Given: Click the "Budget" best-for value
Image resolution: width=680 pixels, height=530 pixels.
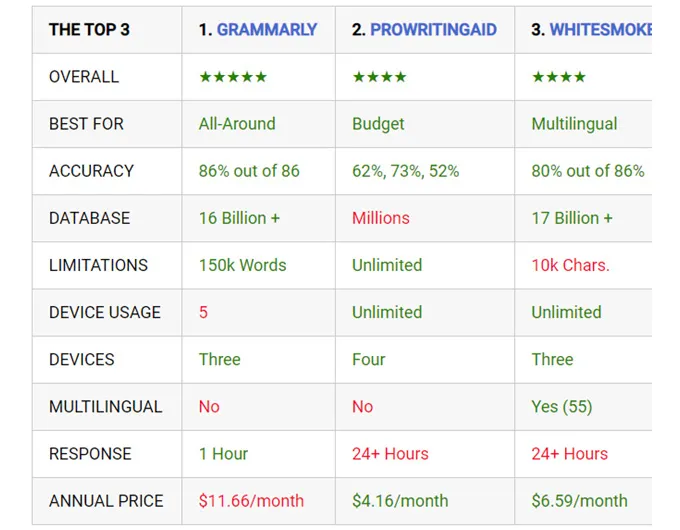Looking at the screenshot, I should click(x=378, y=124).
